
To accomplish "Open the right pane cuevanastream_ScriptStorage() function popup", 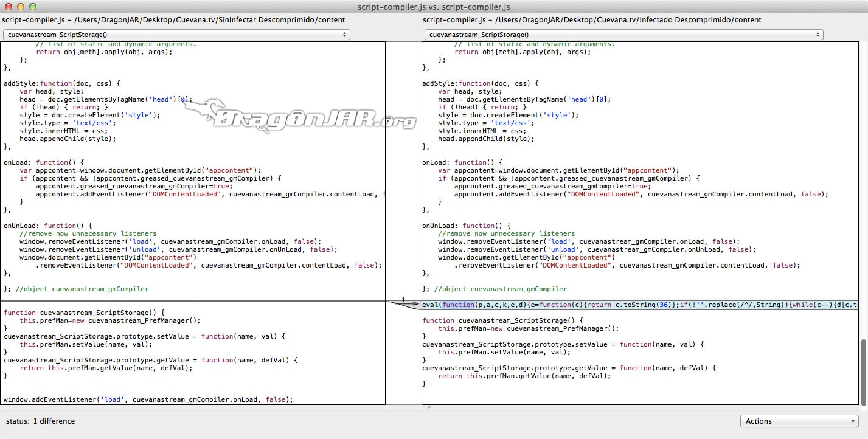I will [623, 35].
